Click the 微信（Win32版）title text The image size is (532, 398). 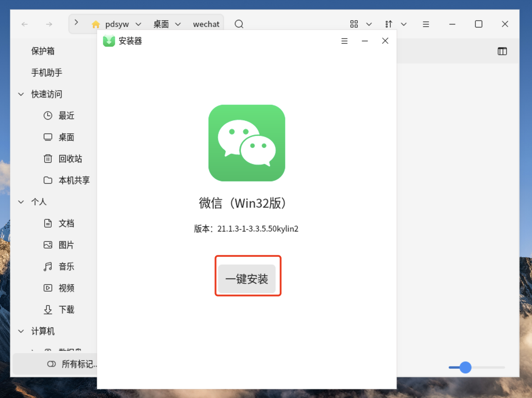pos(242,203)
